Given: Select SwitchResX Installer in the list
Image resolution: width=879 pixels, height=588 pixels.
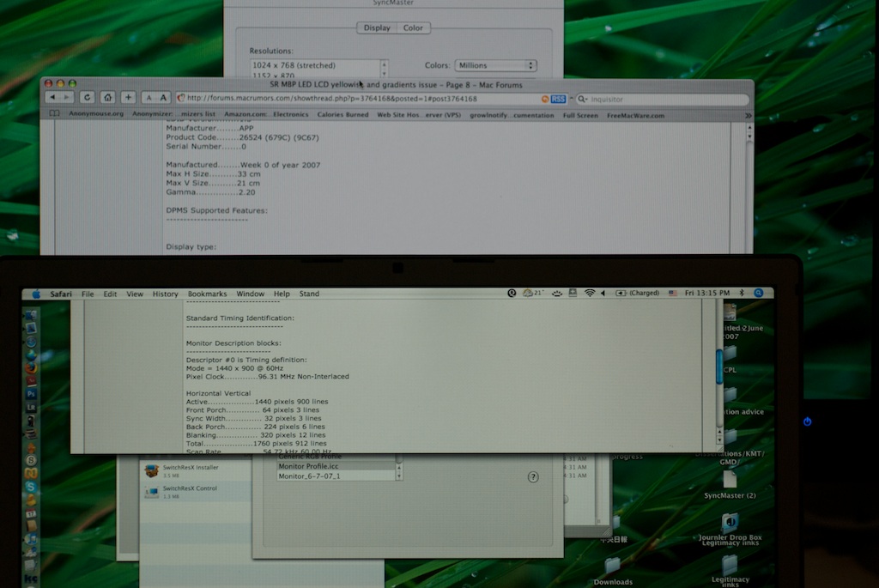Looking at the screenshot, I should click(x=196, y=471).
